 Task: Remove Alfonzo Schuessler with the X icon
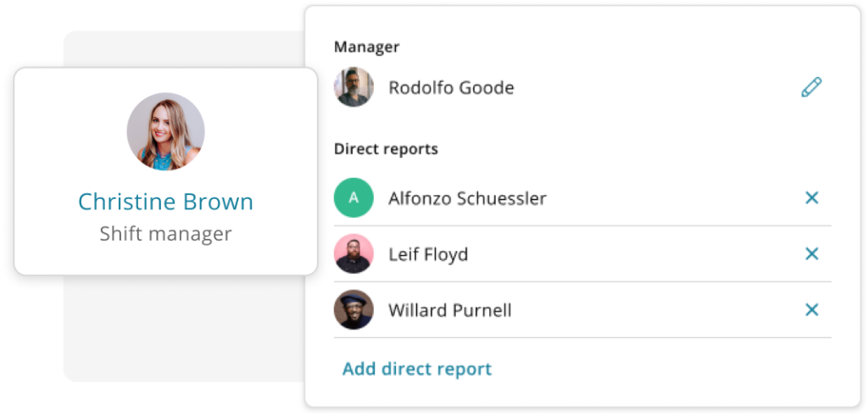click(x=811, y=198)
